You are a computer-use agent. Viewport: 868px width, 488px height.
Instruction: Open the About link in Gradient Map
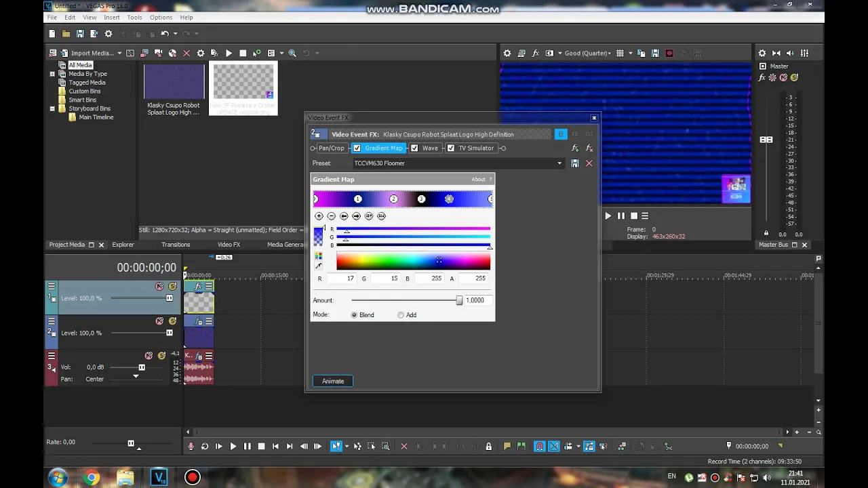478,180
